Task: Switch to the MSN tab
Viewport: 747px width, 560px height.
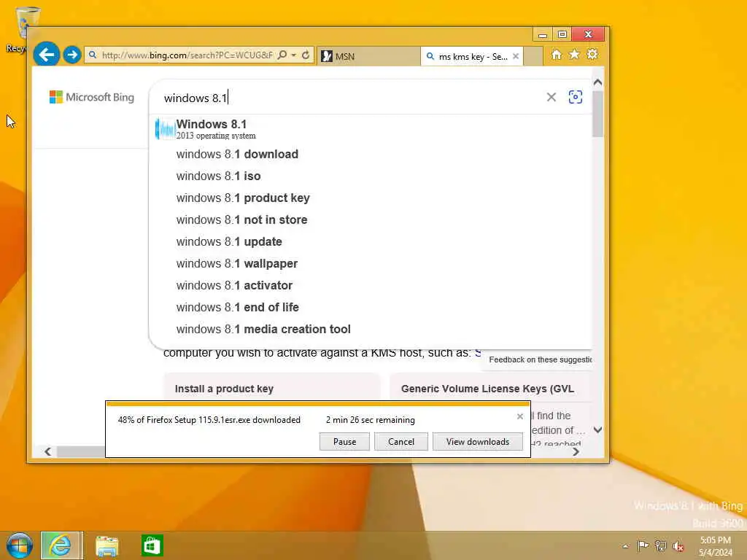Action: pos(368,56)
